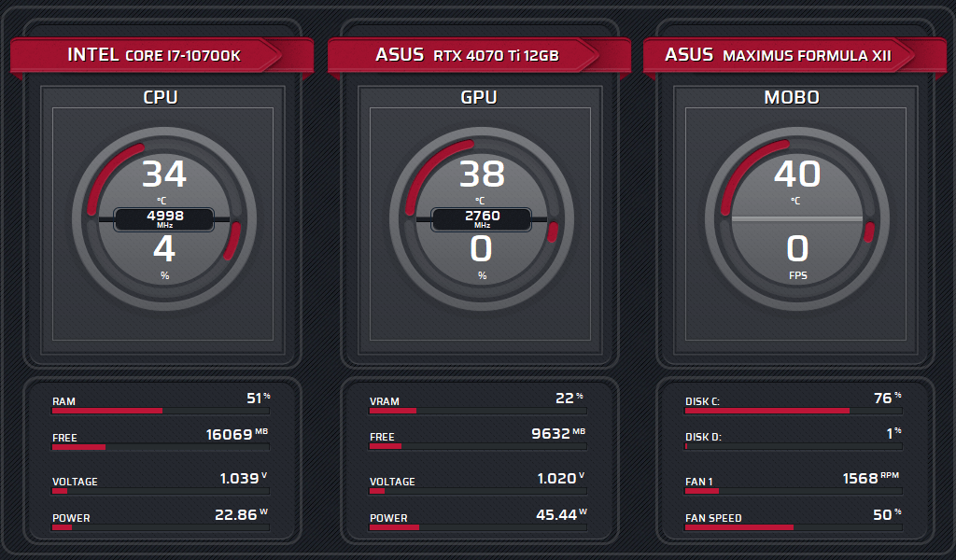This screenshot has height=560, width=956.
Task: Click the VRAM usage bar
Action: (478, 411)
